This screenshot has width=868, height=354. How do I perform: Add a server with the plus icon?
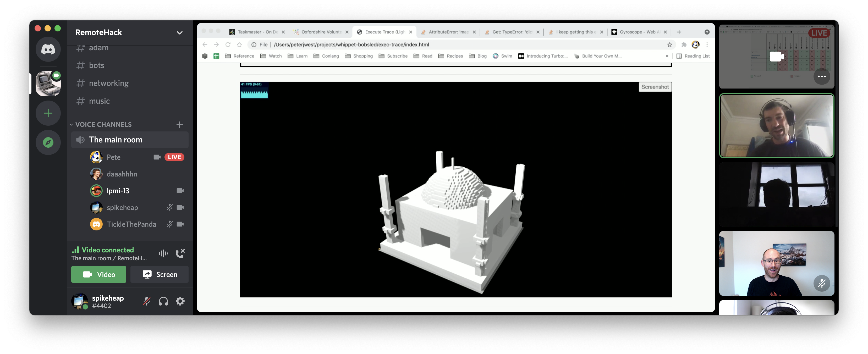[x=48, y=113]
